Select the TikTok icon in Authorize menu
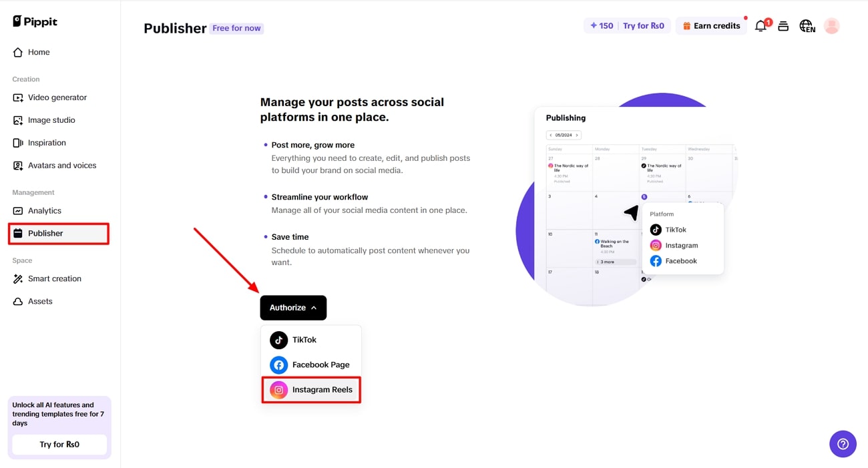This screenshot has height=468, width=868. coord(278,340)
